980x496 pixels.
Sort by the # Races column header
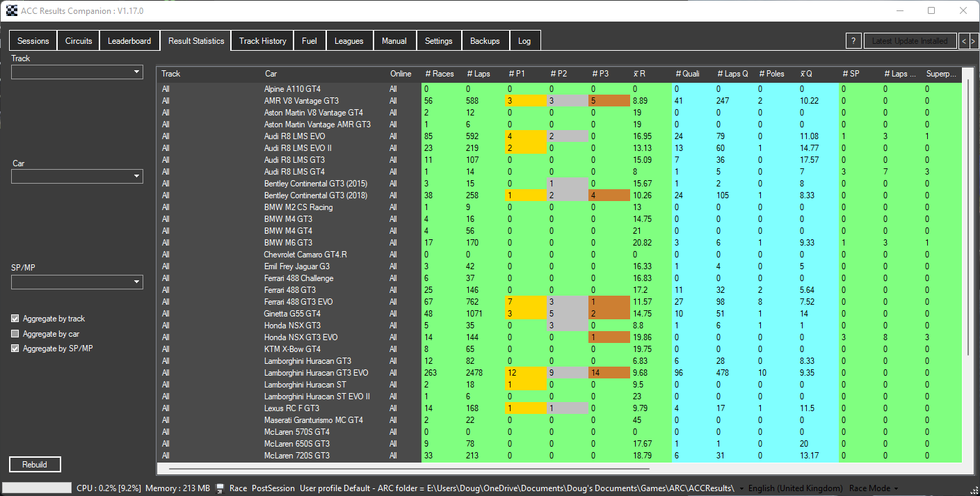[439, 74]
